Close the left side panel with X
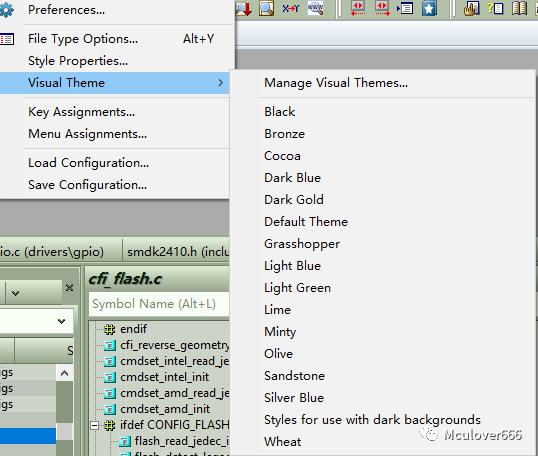Image resolution: width=538 pixels, height=456 pixels. point(69,288)
